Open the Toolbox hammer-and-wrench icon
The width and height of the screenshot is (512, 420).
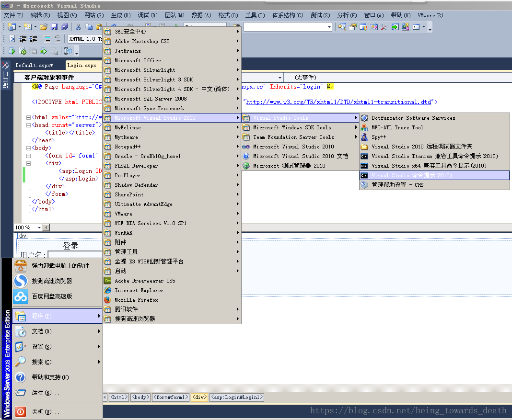click(384, 27)
